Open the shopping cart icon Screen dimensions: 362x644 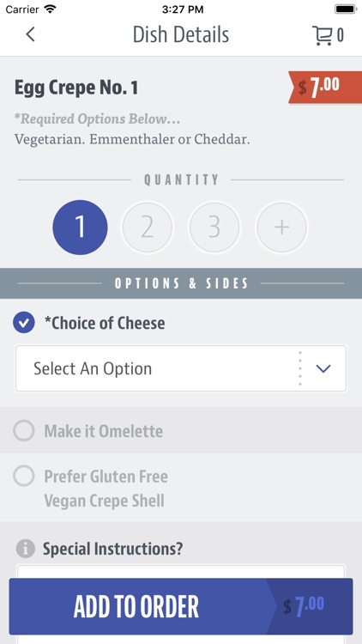point(323,35)
